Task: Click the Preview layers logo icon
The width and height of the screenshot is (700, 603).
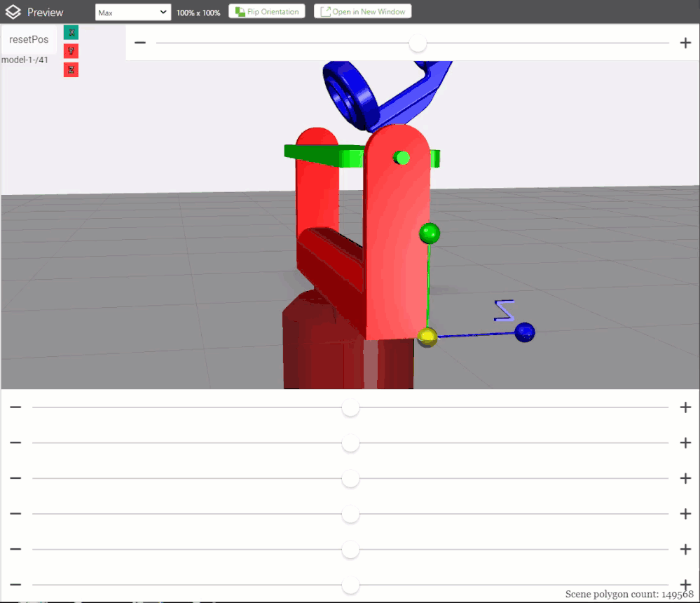Action: click(11, 11)
